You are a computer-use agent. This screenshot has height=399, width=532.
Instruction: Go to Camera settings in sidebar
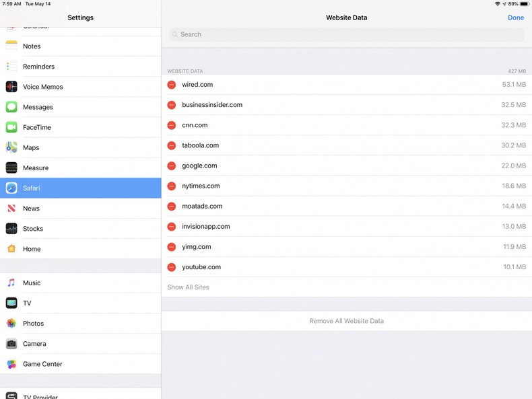click(34, 344)
